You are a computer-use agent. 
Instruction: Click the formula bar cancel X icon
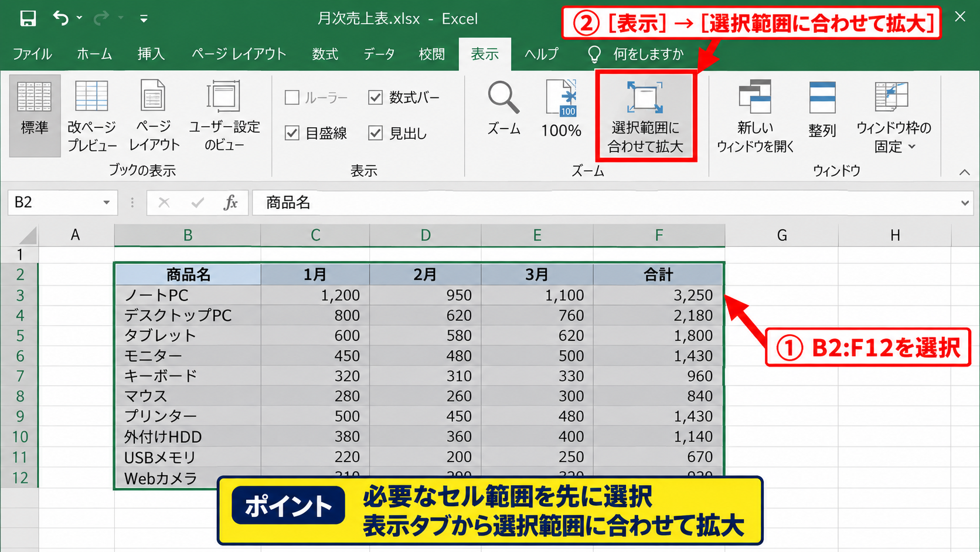click(164, 203)
